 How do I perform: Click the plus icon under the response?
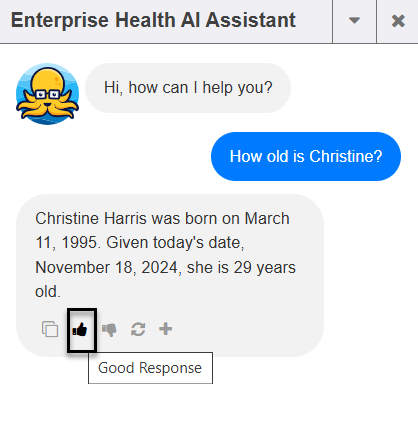tap(165, 329)
